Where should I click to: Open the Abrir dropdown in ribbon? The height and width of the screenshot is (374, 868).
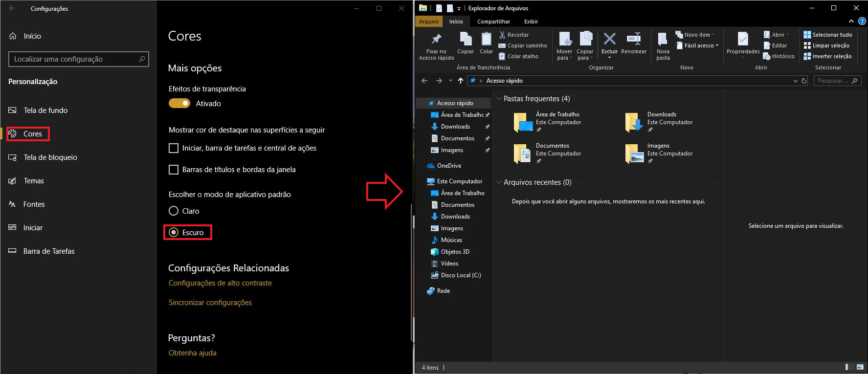pos(777,35)
